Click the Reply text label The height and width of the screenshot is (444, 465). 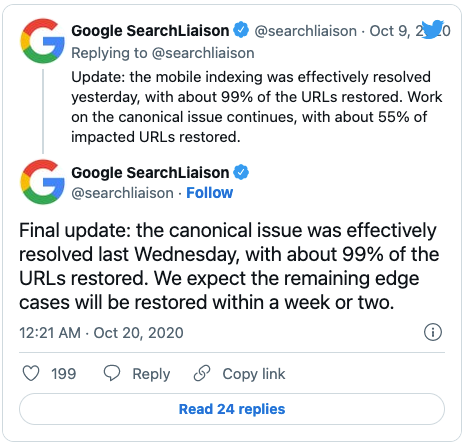coord(151,374)
